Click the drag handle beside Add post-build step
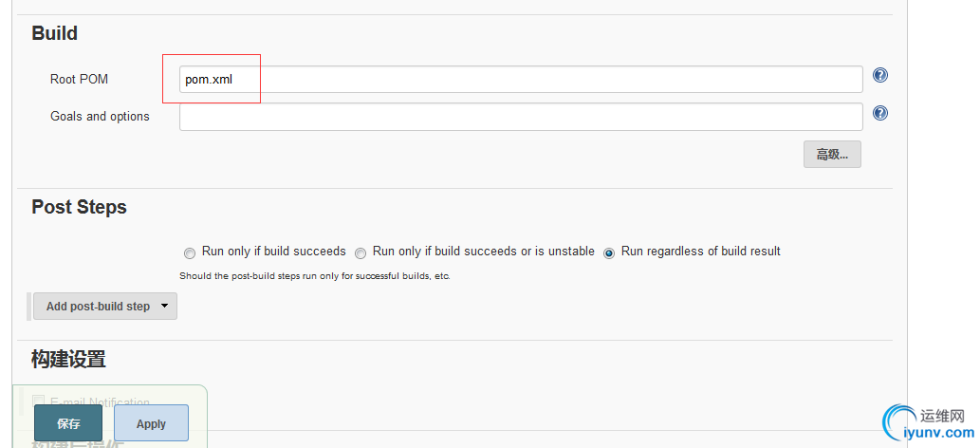Image resolution: width=980 pixels, height=448 pixels. point(28,307)
